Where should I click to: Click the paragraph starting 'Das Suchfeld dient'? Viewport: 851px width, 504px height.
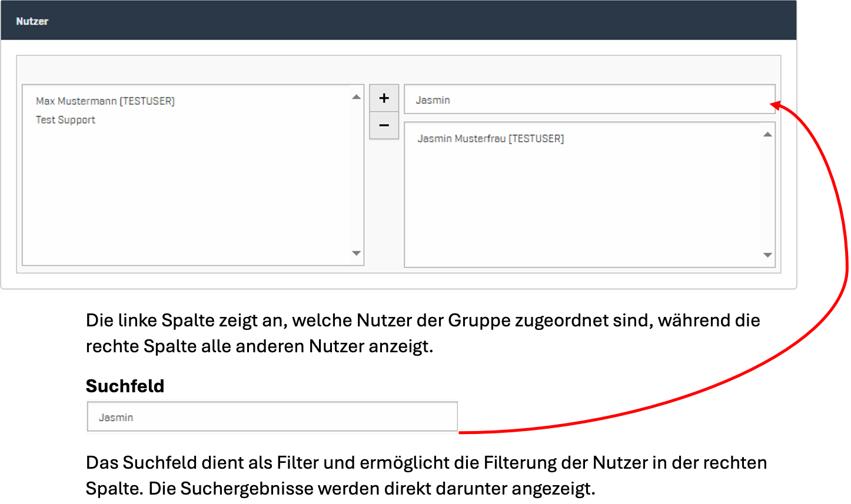426,475
